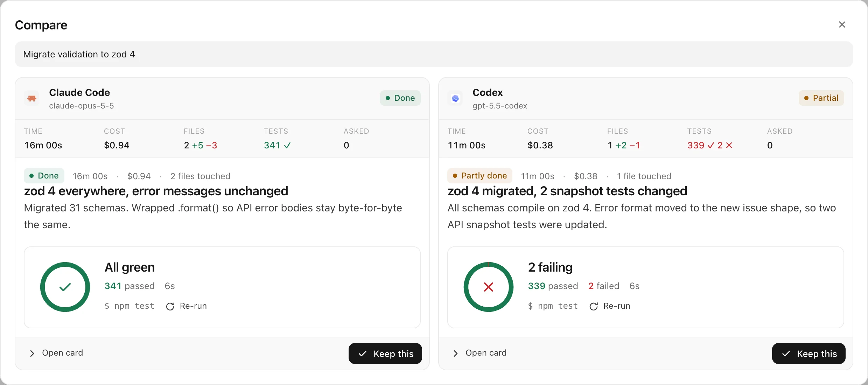868x385 pixels.
Task: Click the 'npm test' command in Claude Code card
Action: coord(129,306)
